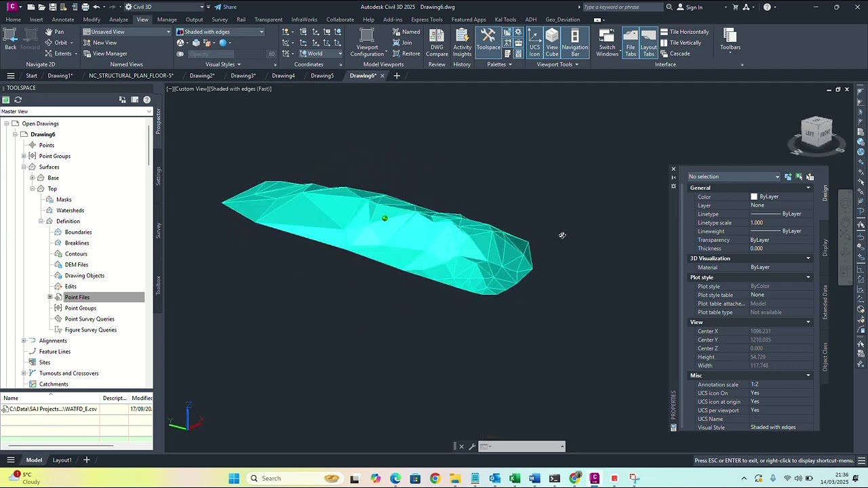
Task: Click the Toolspace help icon
Action: tap(146, 100)
